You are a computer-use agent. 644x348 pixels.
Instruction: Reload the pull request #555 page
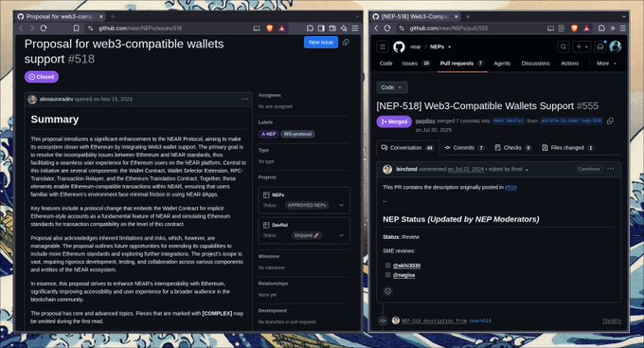click(387, 27)
